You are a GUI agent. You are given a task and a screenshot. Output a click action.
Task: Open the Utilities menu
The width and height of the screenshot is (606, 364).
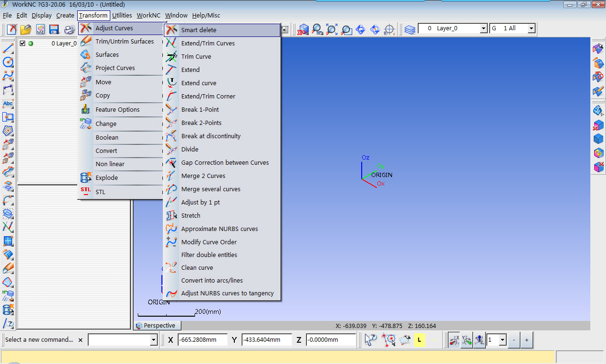click(122, 15)
